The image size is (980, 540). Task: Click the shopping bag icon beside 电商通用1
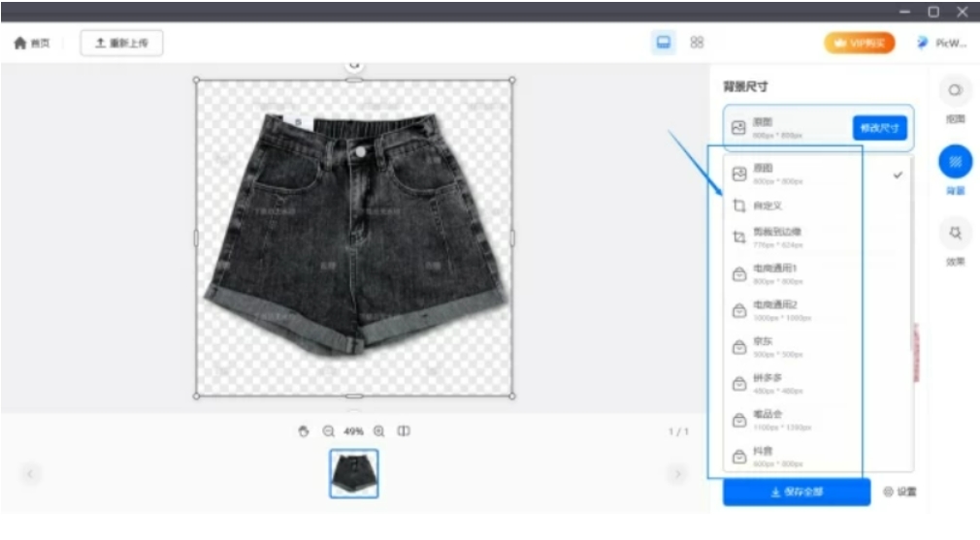739,274
